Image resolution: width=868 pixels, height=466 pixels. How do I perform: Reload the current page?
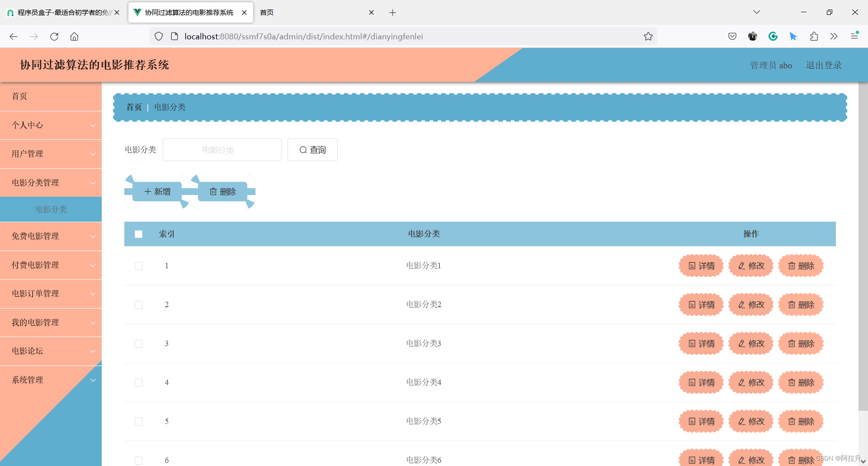point(54,37)
